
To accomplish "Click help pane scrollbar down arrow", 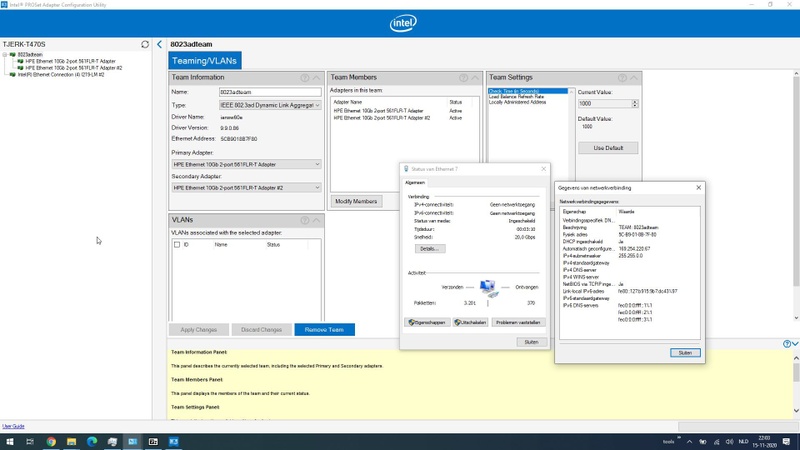I will point(796,411).
